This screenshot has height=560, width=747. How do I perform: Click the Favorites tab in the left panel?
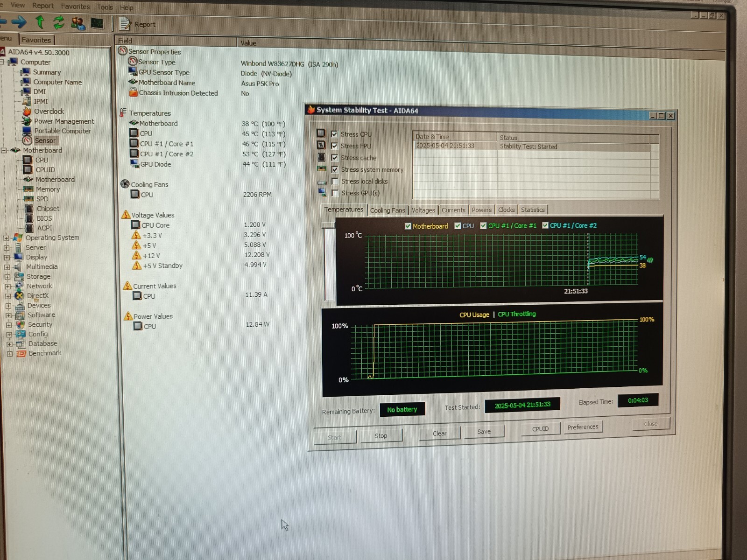click(x=36, y=40)
